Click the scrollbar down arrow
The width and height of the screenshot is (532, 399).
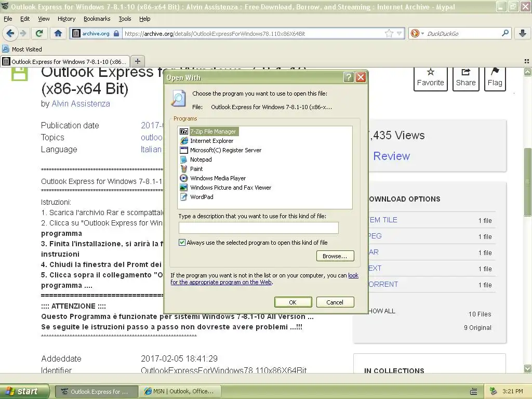click(x=527, y=368)
